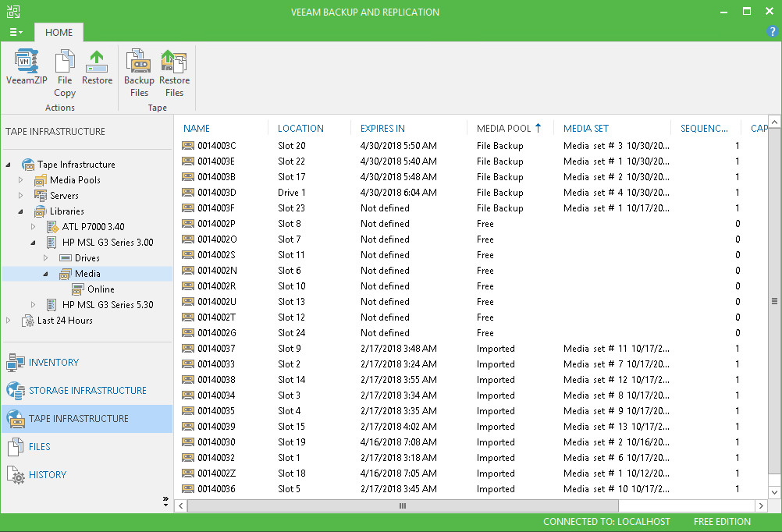Click the navigation pane overflow chevron

click(x=165, y=501)
